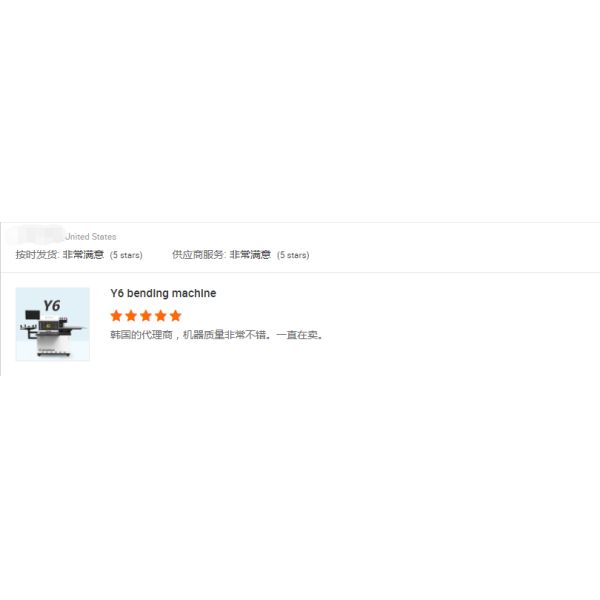Viewport: 600px width, 600px height.
Task: Click the ending phrase 一直在卖 of the review
Action: click(x=297, y=335)
